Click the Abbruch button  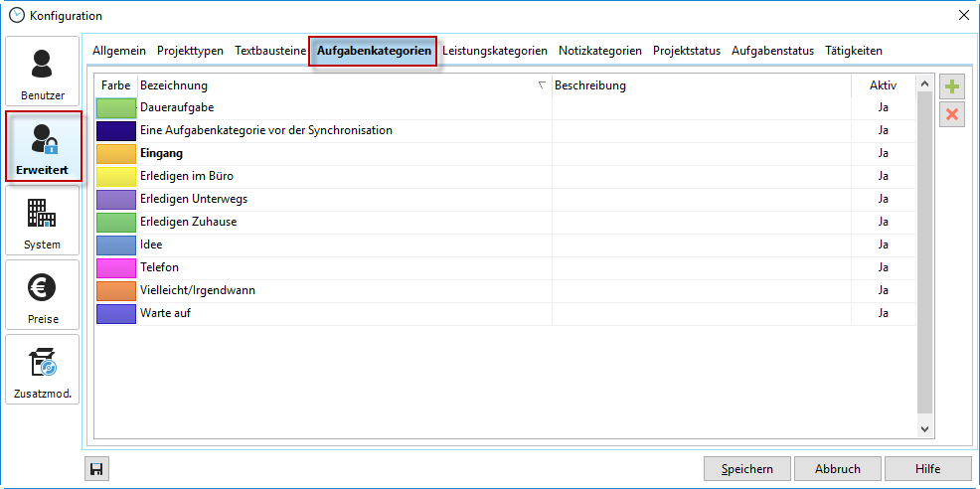point(837,469)
